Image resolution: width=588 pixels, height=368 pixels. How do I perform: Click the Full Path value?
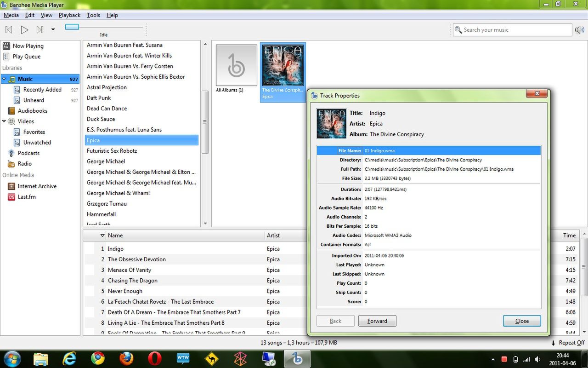click(x=439, y=169)
